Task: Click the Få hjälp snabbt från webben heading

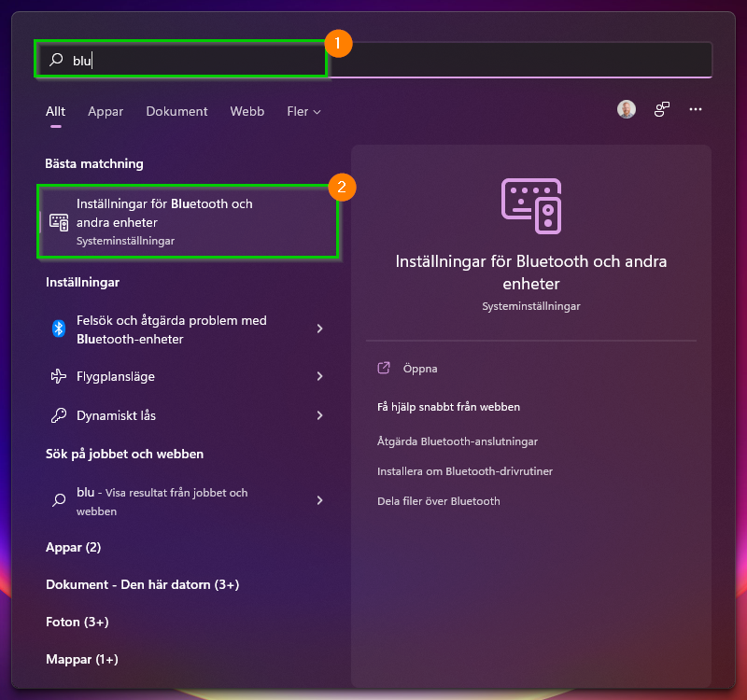Action: click(448, 407)
